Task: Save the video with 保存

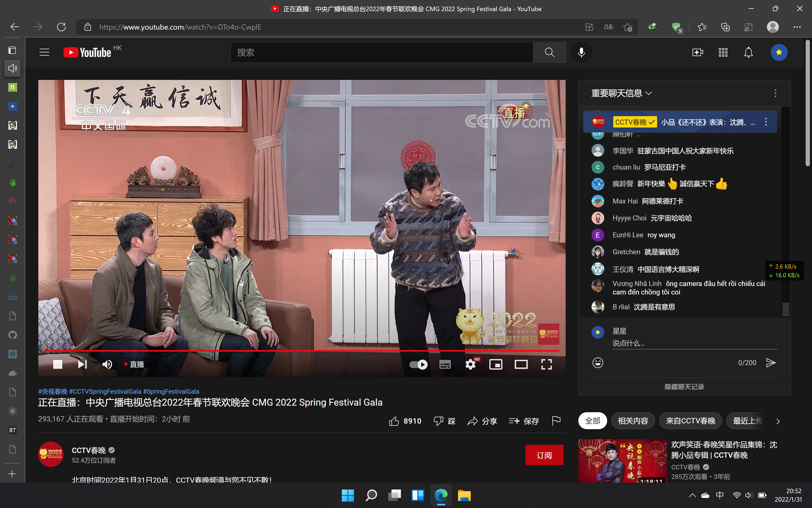Action: [524, 421]
